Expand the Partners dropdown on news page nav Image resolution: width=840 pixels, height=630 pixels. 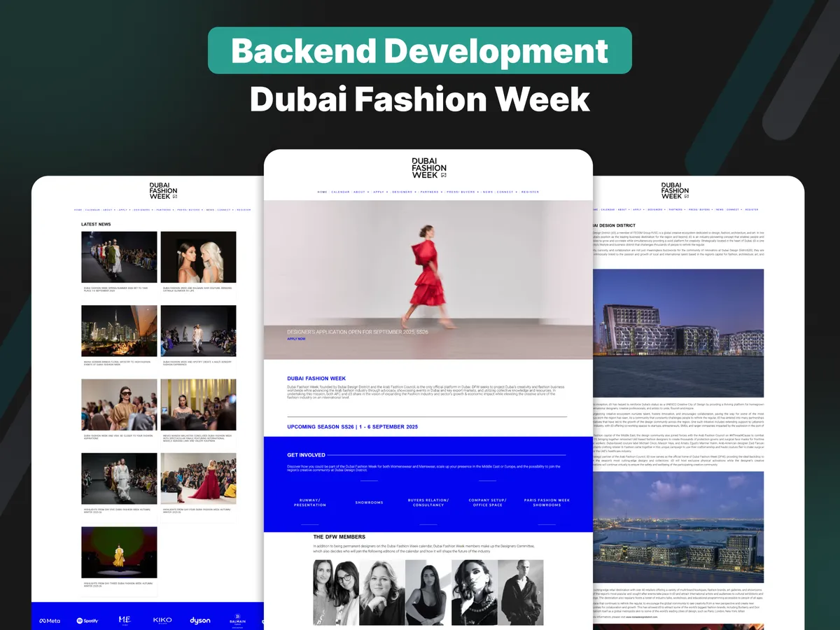[165, 209]
